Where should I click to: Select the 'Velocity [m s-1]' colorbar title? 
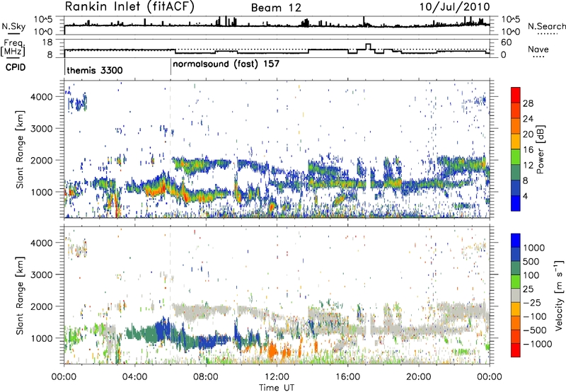click(x=559, y=295)
